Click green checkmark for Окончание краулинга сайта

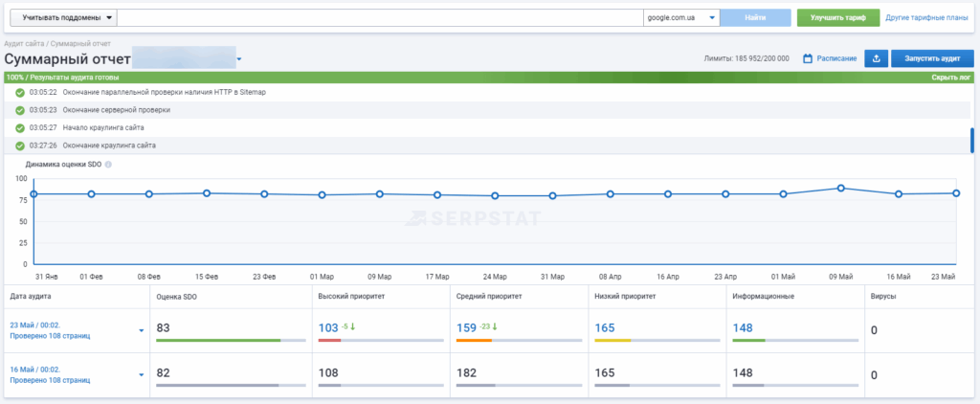tap(19, 146)
